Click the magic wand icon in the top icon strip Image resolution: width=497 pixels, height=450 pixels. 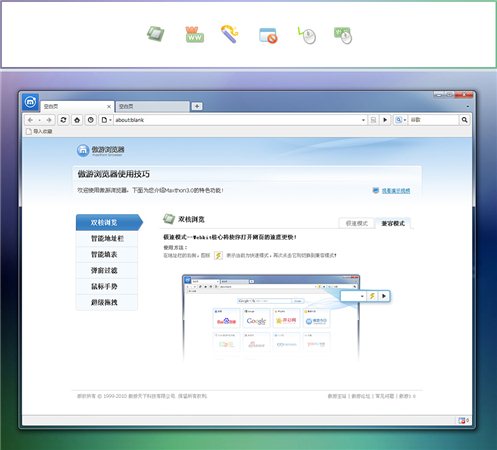pyautogui.click(x=230, y=34)
